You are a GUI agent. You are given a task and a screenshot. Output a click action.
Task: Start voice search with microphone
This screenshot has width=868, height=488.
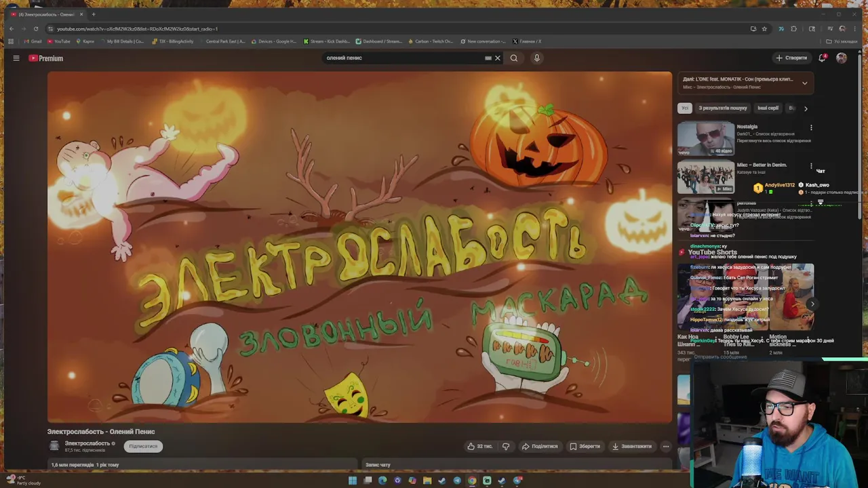pos(536,58)
